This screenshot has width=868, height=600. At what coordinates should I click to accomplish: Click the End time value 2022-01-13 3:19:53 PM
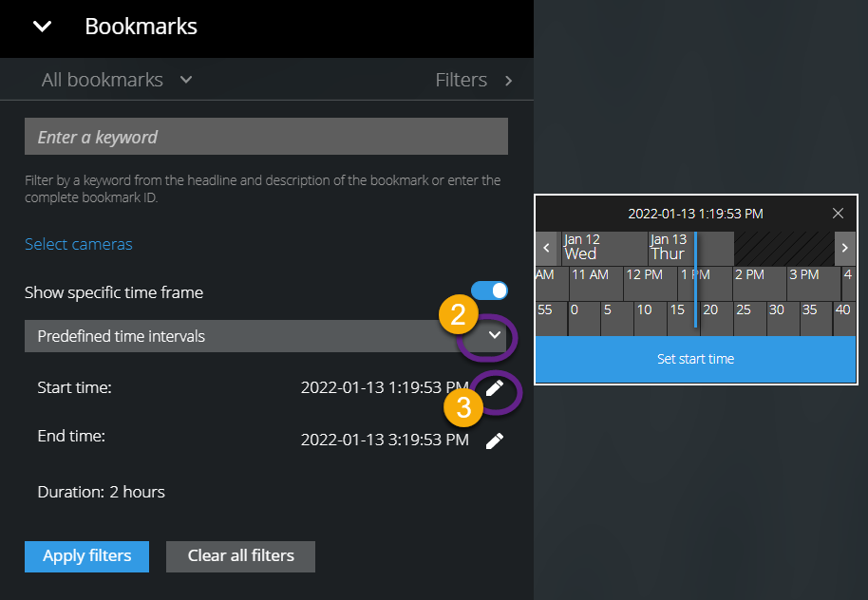point(385,441)
